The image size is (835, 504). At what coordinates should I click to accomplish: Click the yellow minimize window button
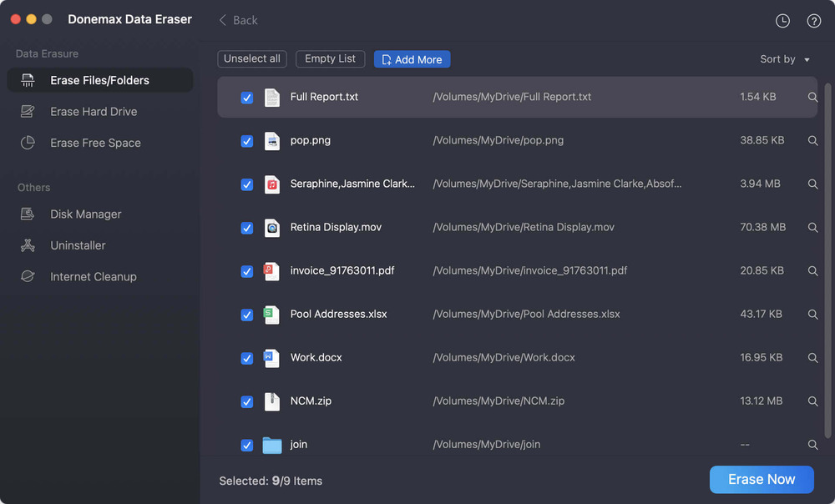tap(32, 19)
